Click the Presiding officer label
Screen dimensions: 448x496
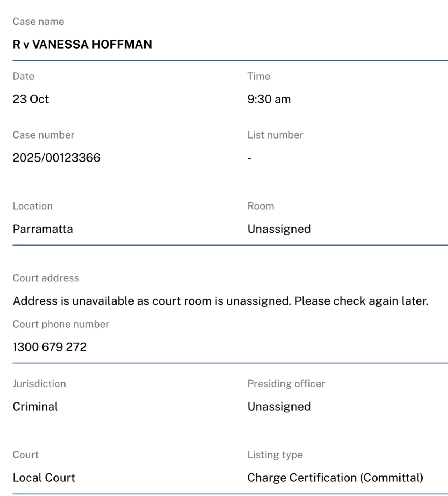coord(286,384)
